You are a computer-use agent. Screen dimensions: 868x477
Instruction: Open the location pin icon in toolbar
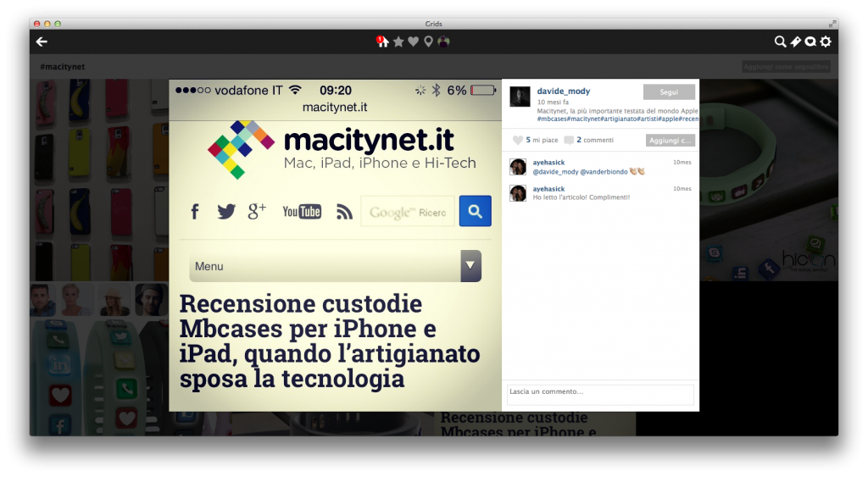[x=428, y=42]
